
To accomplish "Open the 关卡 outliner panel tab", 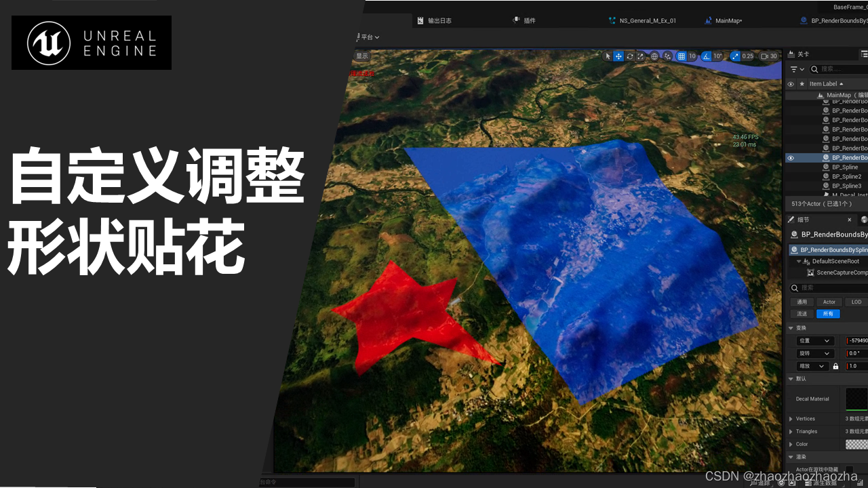I will click(798, 54).
